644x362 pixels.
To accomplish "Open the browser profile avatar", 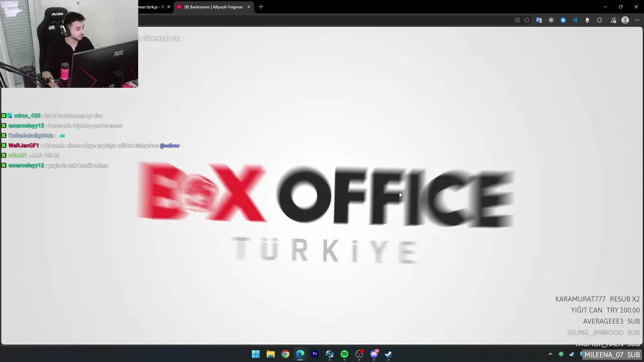I will 625,20.
